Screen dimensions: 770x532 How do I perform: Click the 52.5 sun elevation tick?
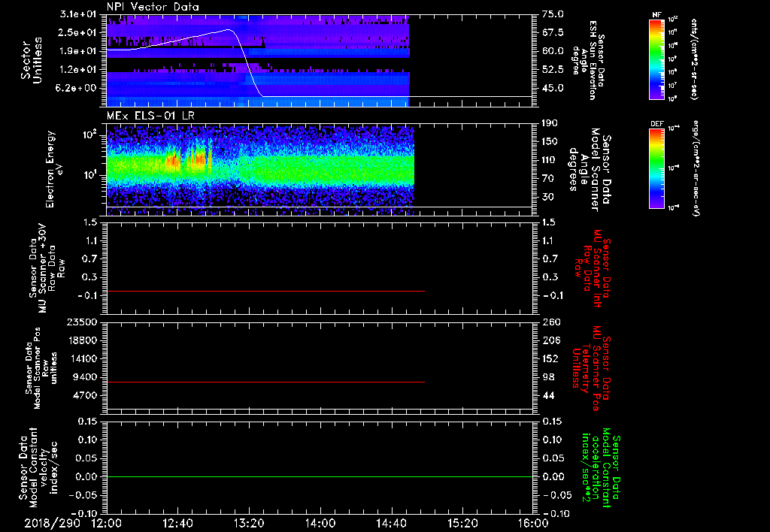click(x=553, y=70)
